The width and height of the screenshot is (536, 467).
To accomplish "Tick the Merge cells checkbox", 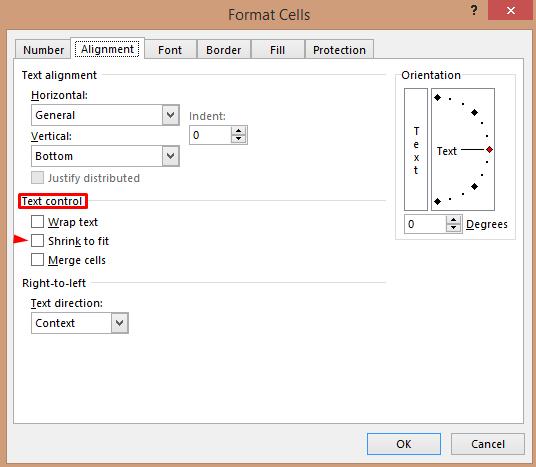I will point(37,260).
